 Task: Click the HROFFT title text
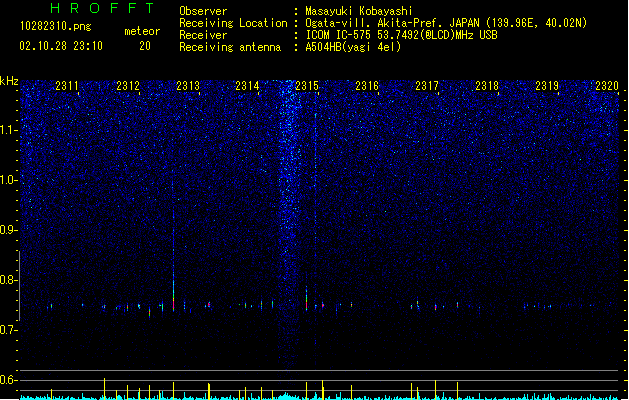tap(102, 8)
